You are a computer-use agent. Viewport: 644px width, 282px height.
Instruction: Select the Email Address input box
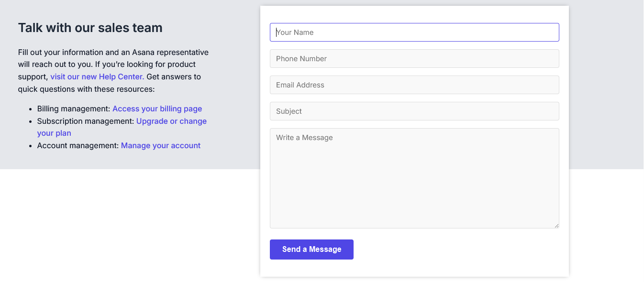coord(414,85)
